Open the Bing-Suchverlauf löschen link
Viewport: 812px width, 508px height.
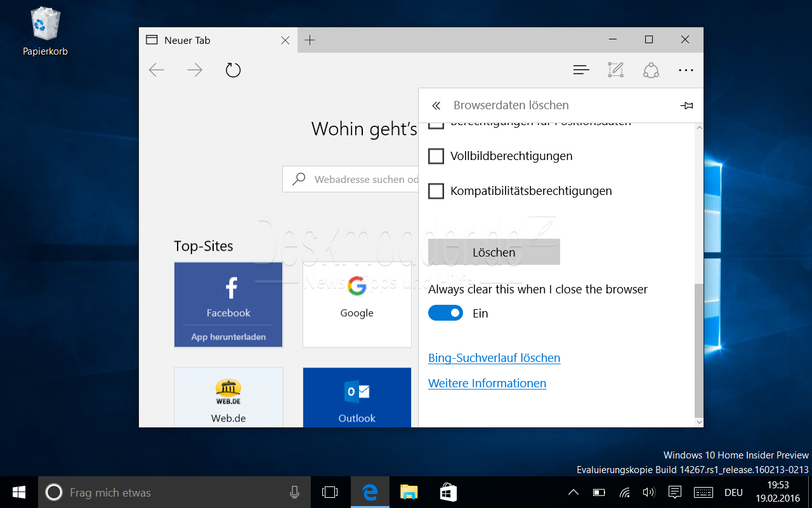pyautogui.click(x=494, y=358)
